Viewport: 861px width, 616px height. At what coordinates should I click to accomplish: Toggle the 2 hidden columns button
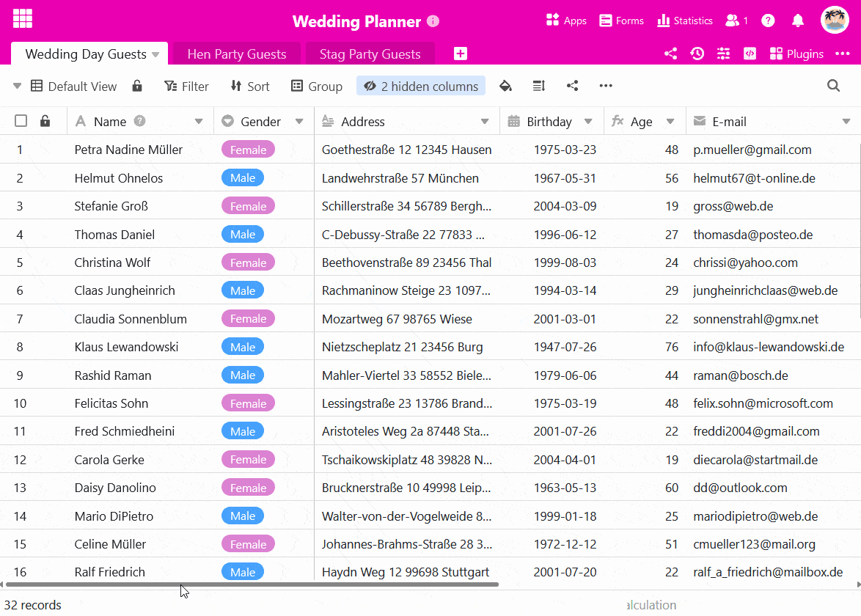pos(421,86)
